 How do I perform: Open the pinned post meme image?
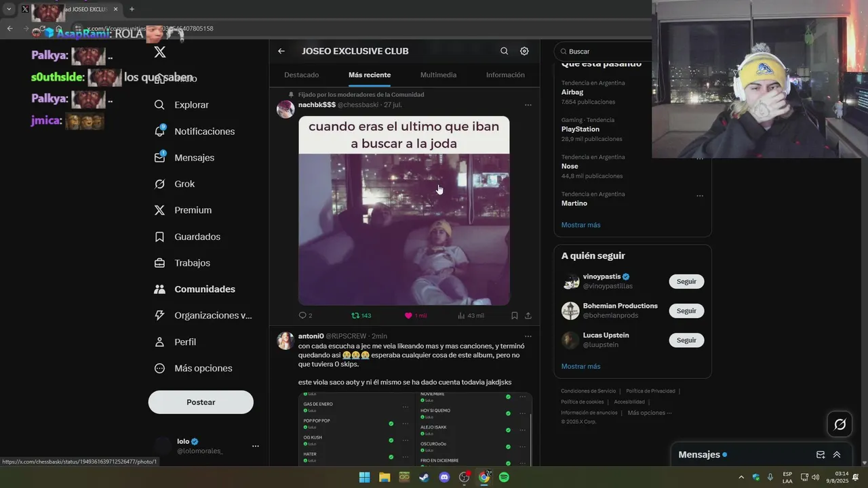click(x=404, y=211)
